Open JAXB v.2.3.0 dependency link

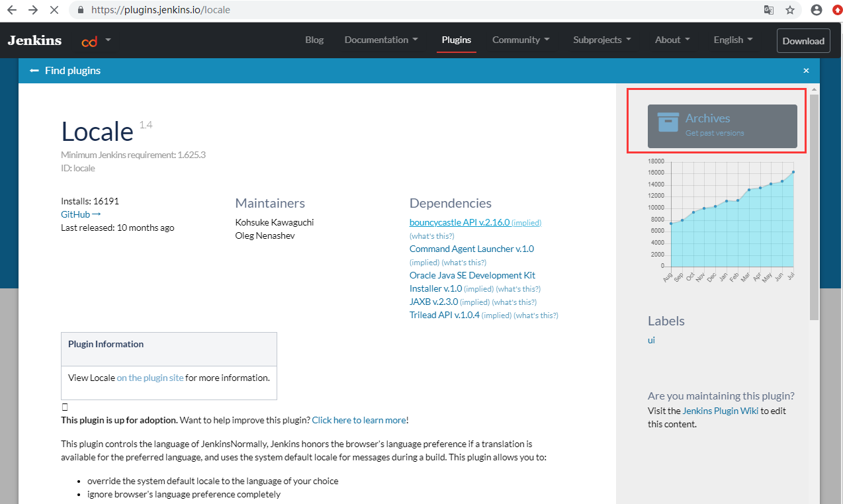(433, 302)
